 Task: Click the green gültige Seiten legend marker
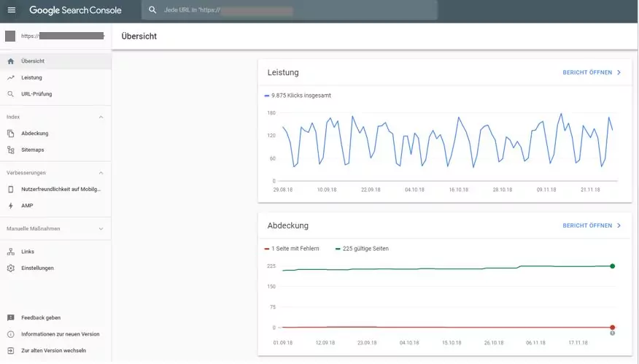coord(338,249)
